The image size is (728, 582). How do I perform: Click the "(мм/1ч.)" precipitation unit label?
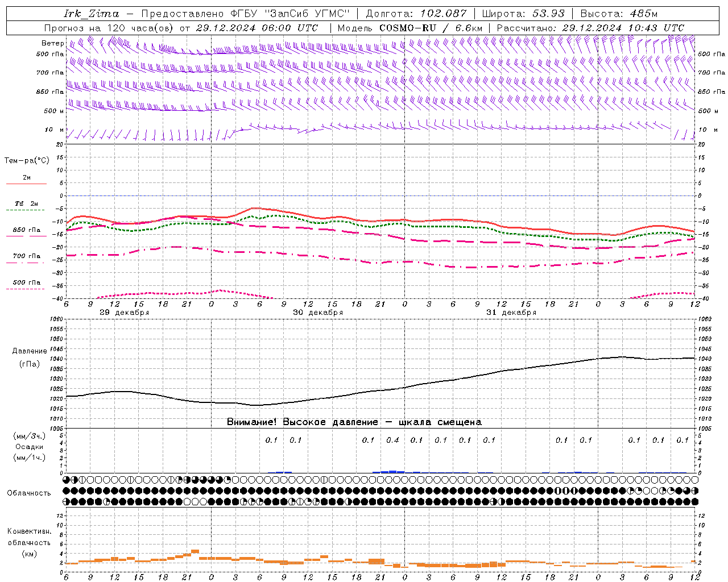click(x=30, y=458)
